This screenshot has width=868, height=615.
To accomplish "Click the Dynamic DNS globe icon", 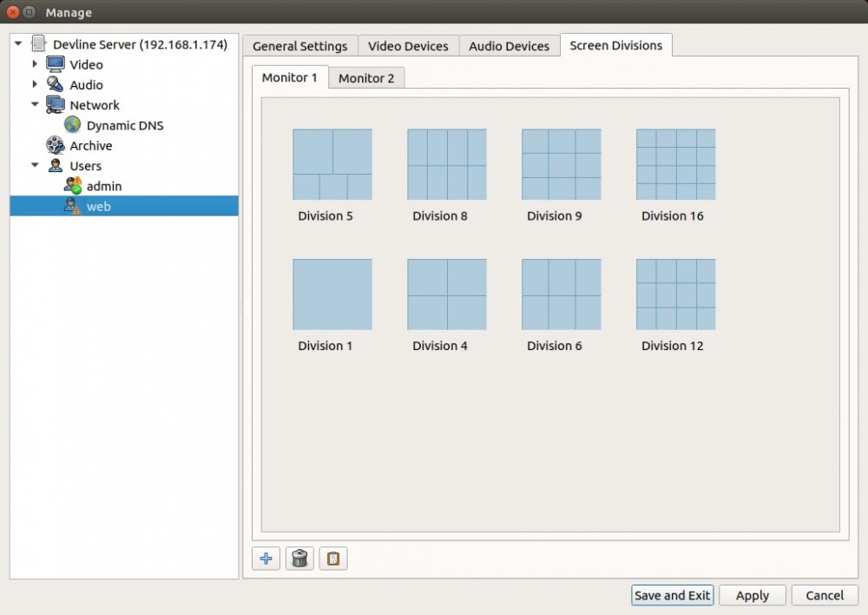I will click(73, 125).
